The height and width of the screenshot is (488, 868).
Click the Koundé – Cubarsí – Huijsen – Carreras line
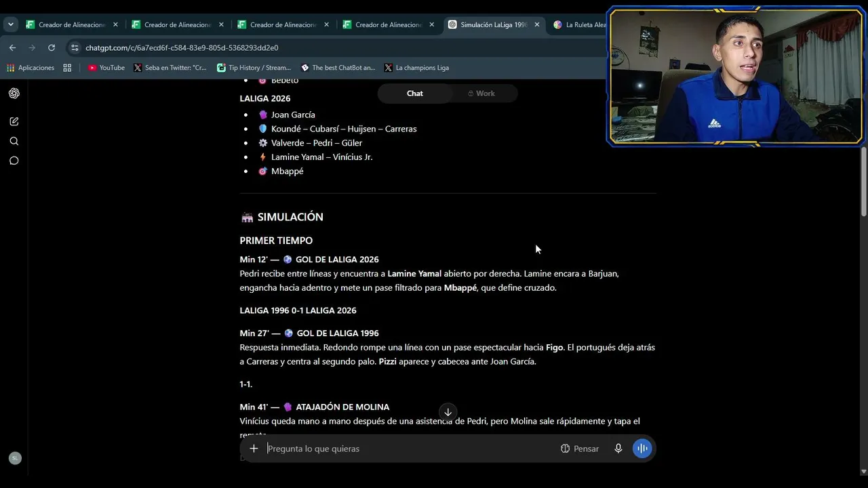click(x=344, y=129)
